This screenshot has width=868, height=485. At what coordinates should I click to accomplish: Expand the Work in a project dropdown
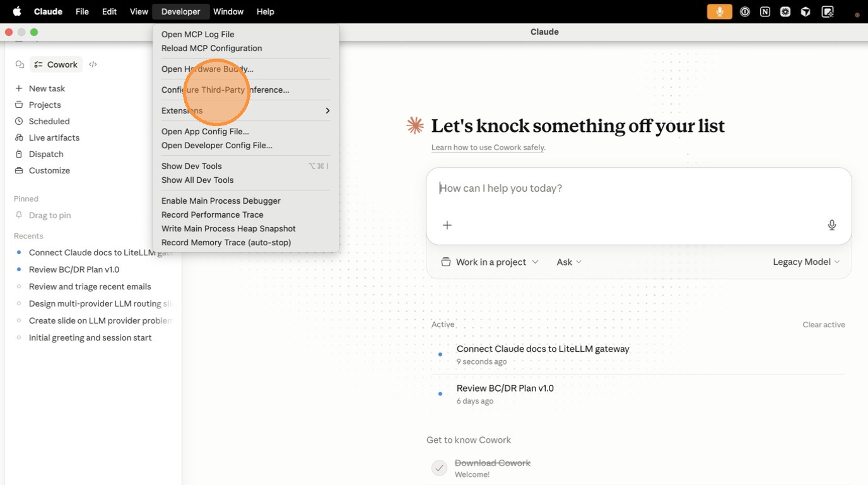pos(490,262)
